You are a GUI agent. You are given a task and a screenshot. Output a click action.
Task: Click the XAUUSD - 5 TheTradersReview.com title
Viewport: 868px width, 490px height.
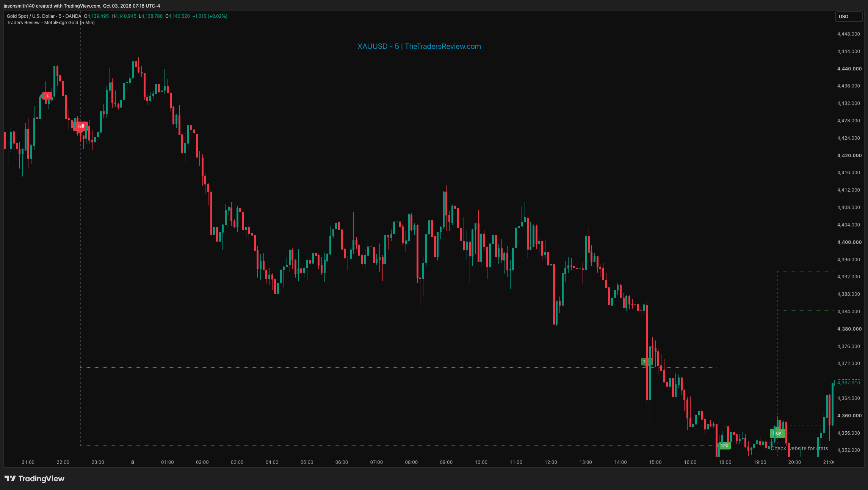419,47
